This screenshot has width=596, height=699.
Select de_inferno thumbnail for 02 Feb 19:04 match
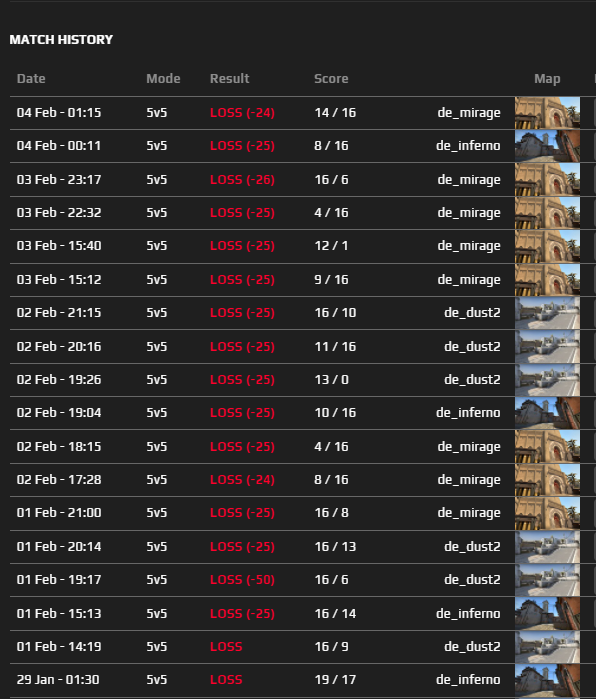click(547, 413)
